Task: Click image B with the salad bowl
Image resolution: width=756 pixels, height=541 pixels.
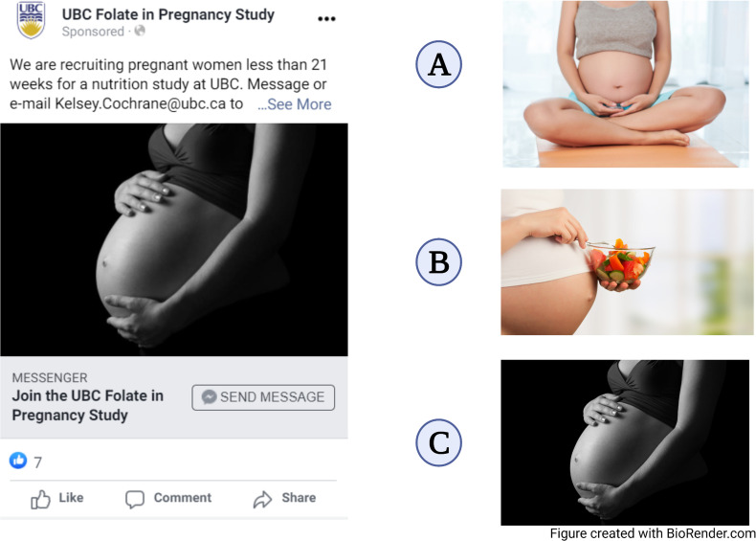Action: [x=627, y=262]
